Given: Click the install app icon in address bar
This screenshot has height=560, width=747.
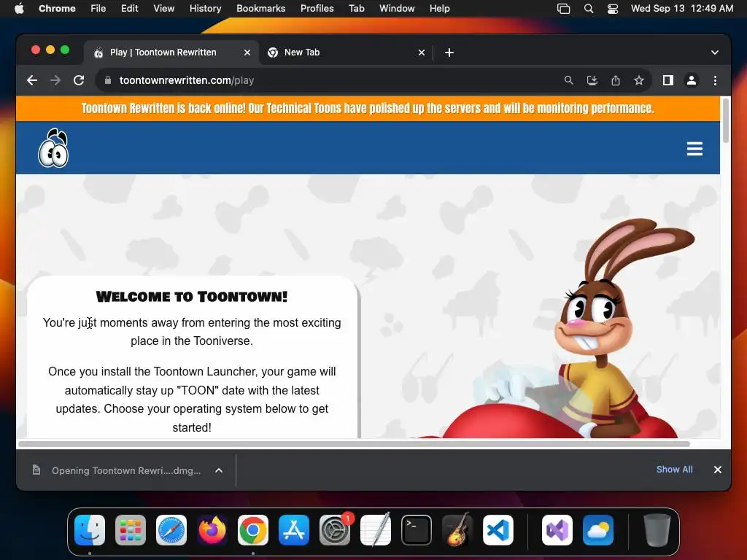Looking at the screenshot, I should [x=592, y=80].
